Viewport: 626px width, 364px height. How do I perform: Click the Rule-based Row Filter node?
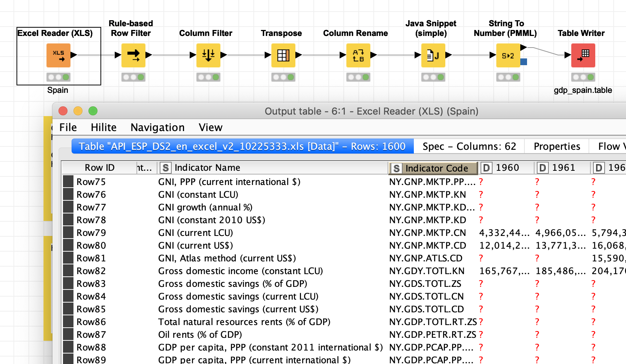[133, 55]
